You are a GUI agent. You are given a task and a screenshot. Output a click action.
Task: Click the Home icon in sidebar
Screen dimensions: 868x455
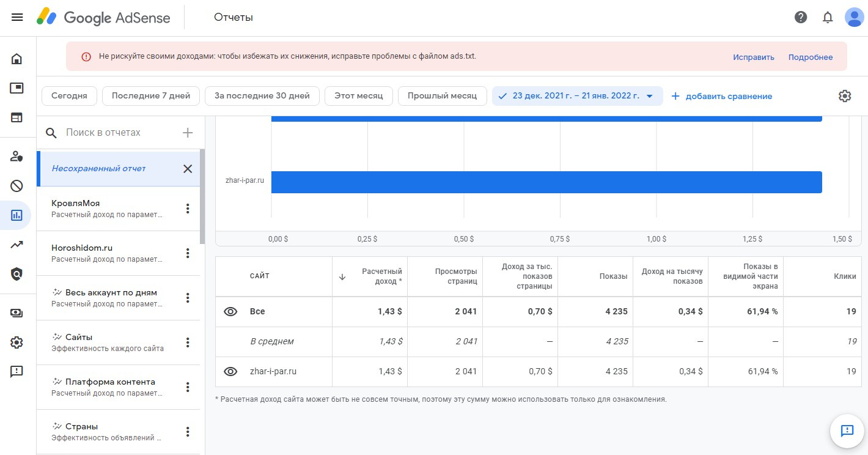coord(17,59)
